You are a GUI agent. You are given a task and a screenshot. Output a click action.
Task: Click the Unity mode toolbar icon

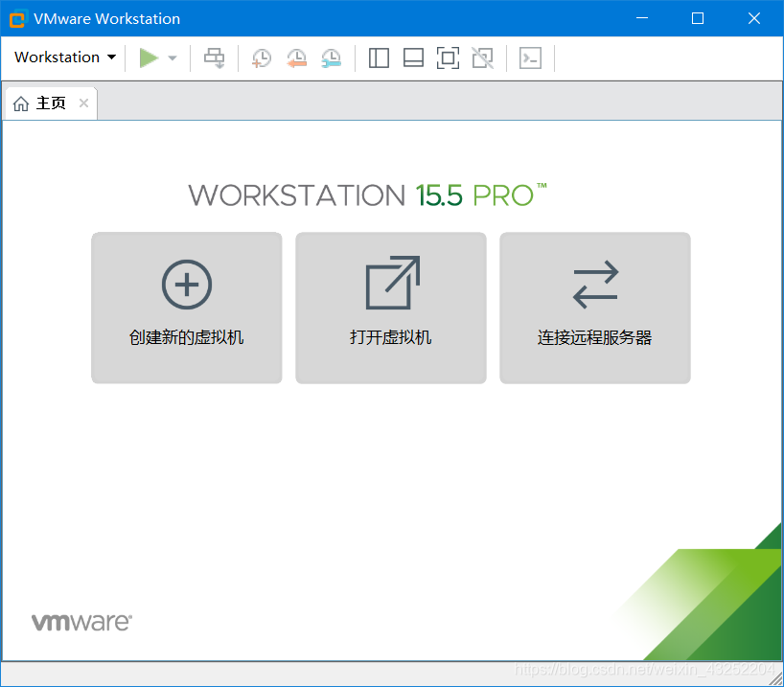click(482, 58)
